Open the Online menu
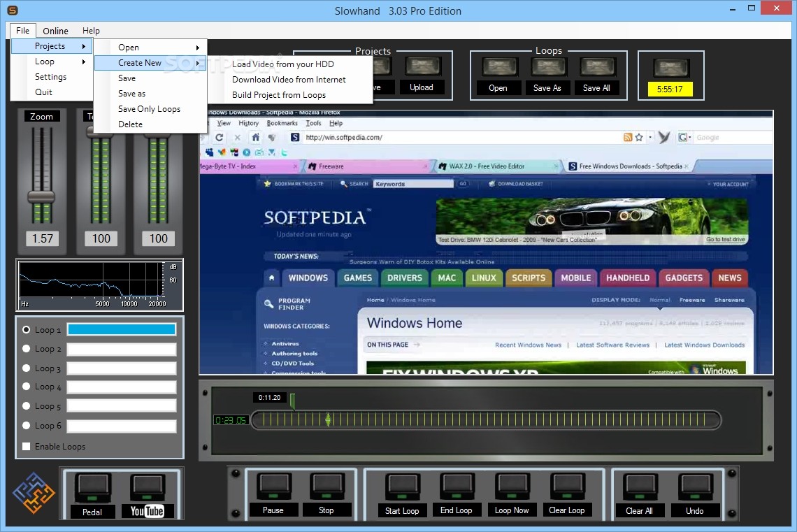The image size is (797, 532). click(55, 31)
